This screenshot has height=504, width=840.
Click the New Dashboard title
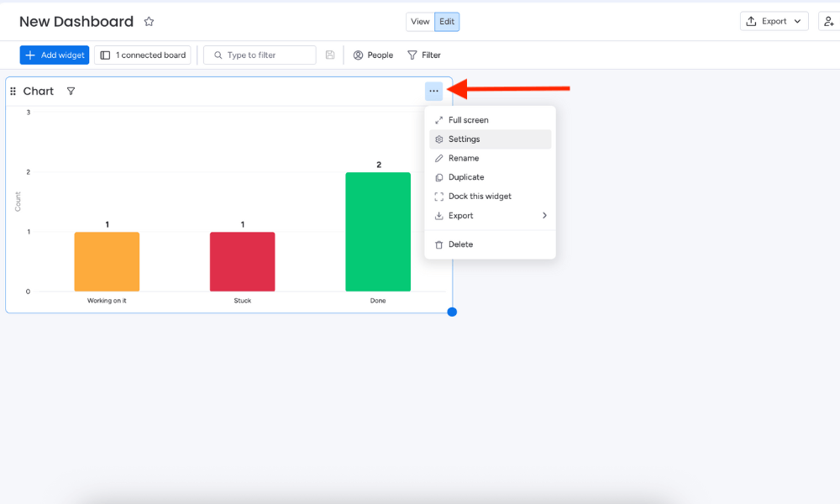76,22
